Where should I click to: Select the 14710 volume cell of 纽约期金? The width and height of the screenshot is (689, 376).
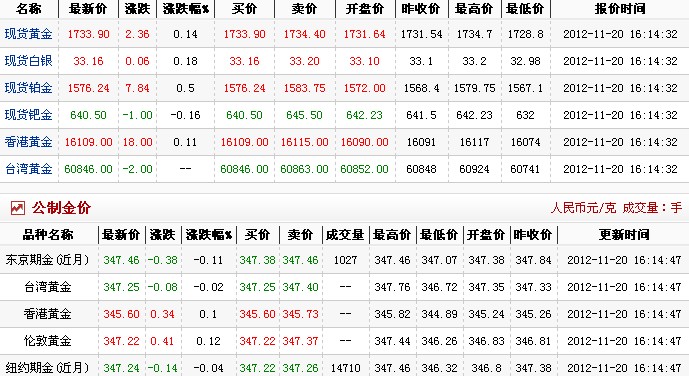[345, 368]
